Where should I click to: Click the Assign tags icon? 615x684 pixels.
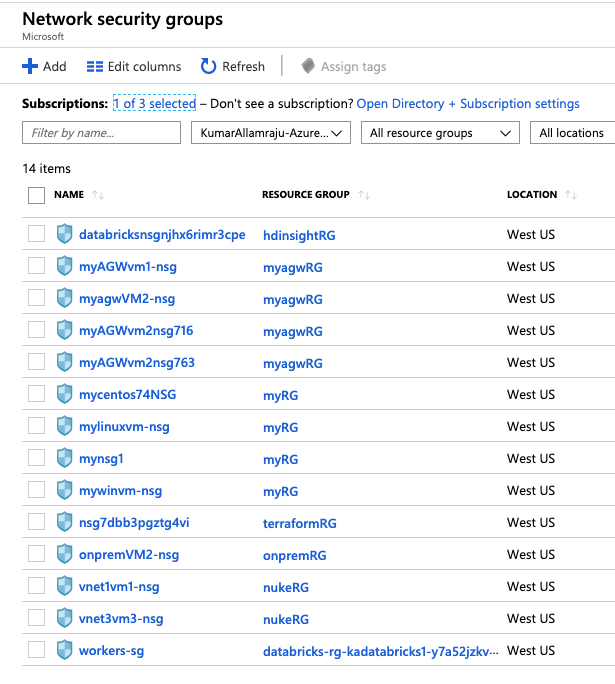308,66
